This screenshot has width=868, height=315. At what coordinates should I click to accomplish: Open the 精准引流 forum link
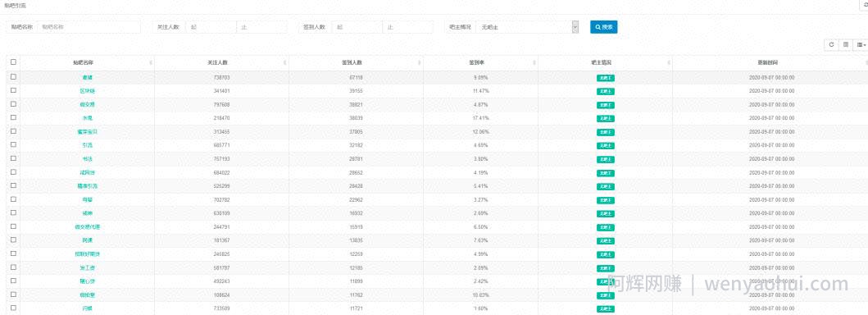(88, 186)
